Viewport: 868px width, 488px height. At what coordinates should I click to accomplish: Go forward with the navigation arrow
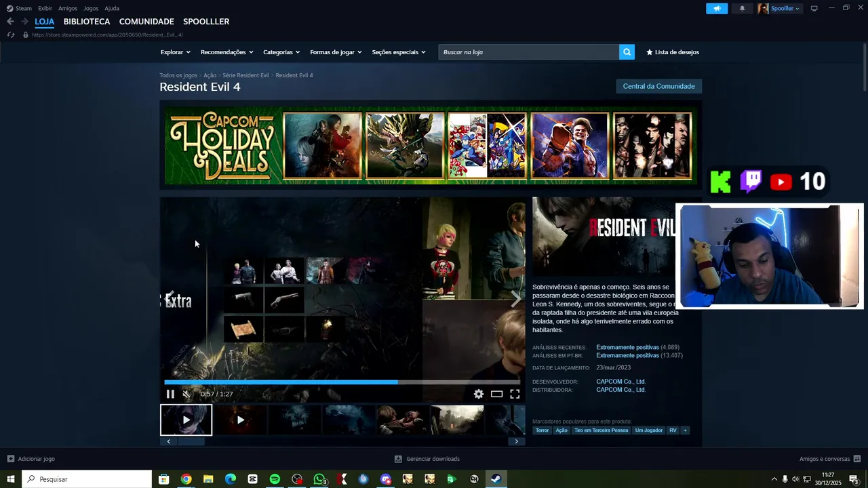24,22
